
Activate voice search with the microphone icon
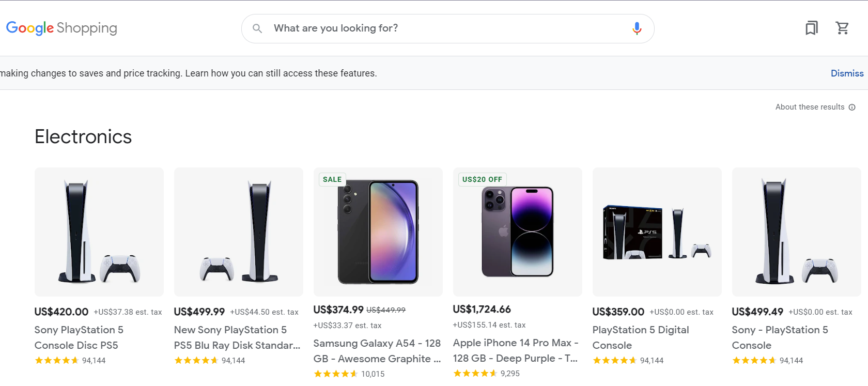point(637,28)
